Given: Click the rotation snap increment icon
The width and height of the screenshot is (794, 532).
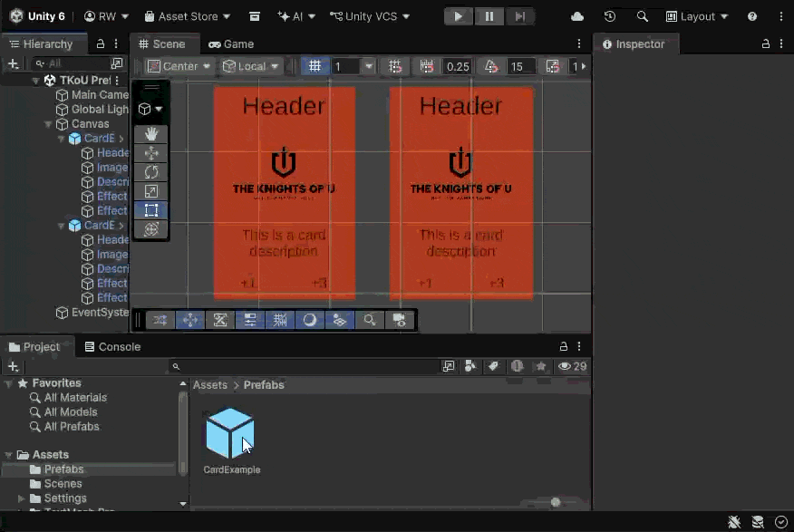Looking at the screenshot, I should (x=491, y=66).
